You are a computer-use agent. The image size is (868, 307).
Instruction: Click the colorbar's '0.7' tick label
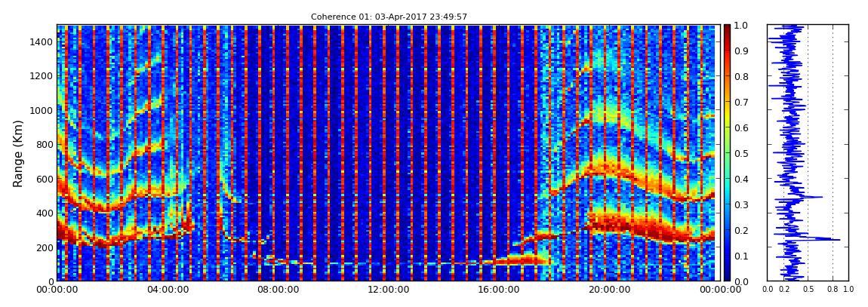pyautogui.click(x=742, y=103)
